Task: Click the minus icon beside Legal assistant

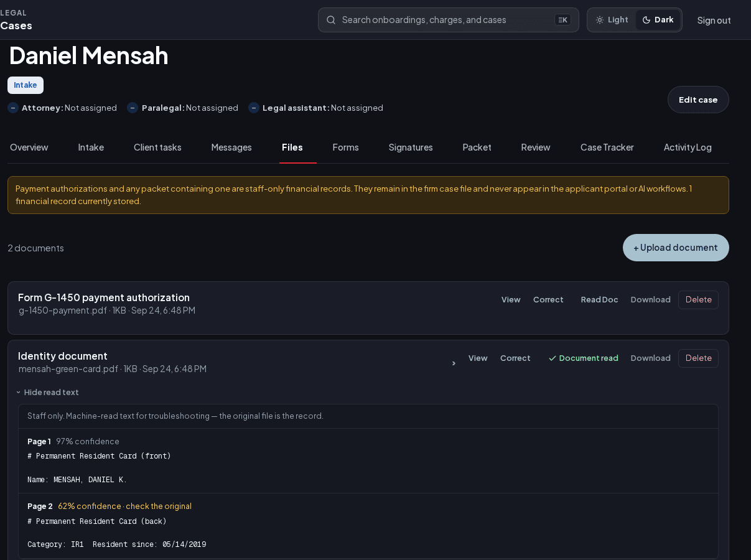Action: [254, 108]
